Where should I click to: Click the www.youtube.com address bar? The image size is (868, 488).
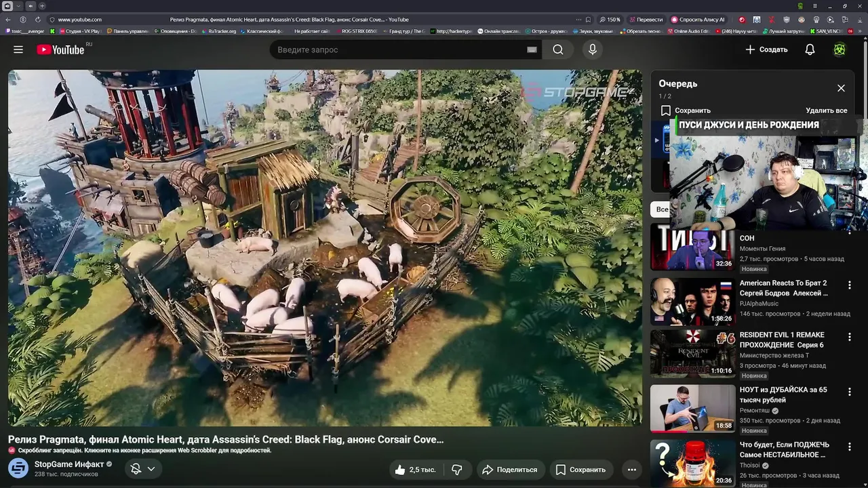pyautogui.click(x=79, y=20)
